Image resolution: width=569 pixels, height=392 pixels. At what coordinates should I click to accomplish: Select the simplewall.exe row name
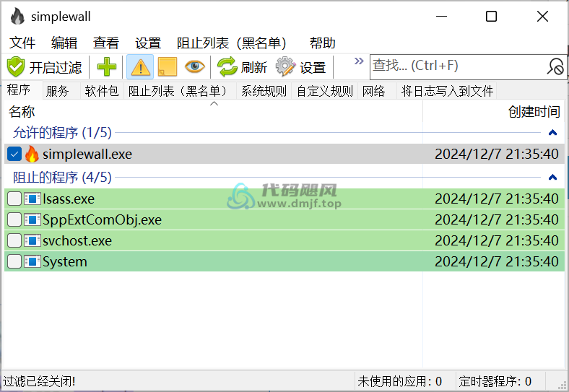pyautogui.click(x=87, y=154)
